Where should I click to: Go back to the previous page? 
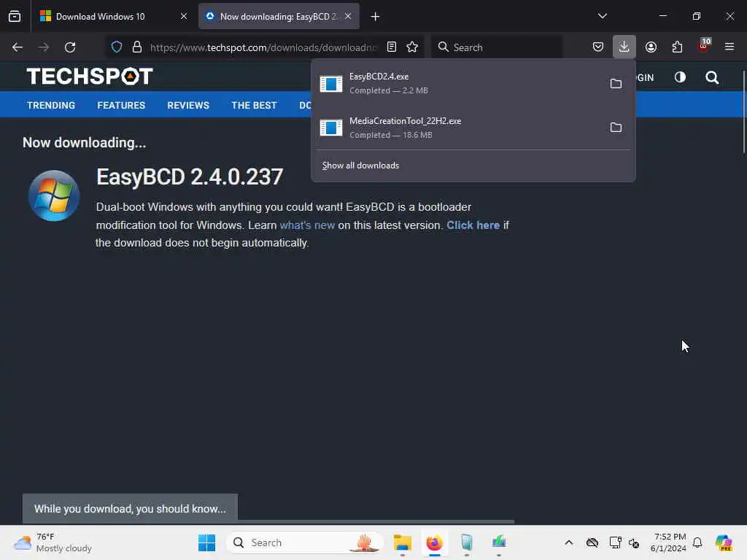[x=18, y=47]
